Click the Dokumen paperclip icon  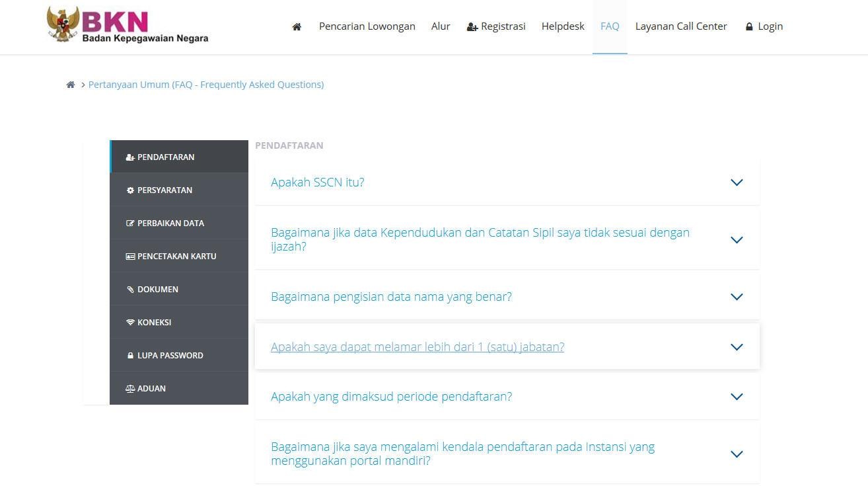(130, 290)
